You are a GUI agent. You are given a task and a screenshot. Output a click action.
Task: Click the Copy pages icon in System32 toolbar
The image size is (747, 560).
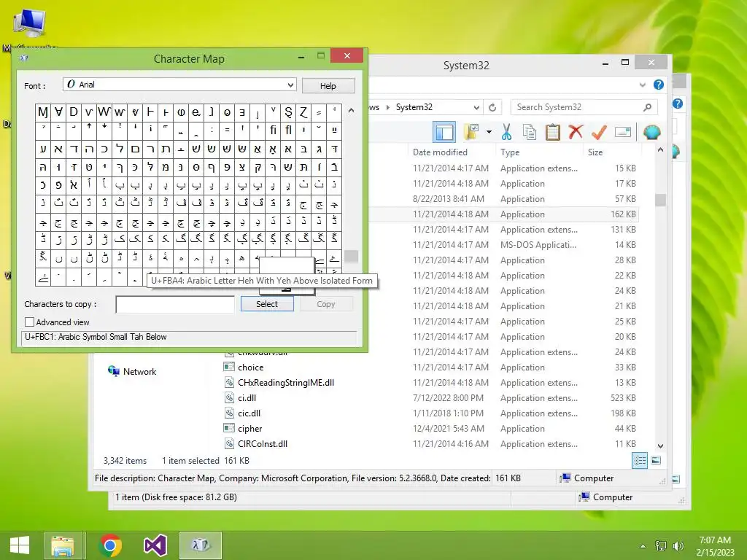pos(530,132)
